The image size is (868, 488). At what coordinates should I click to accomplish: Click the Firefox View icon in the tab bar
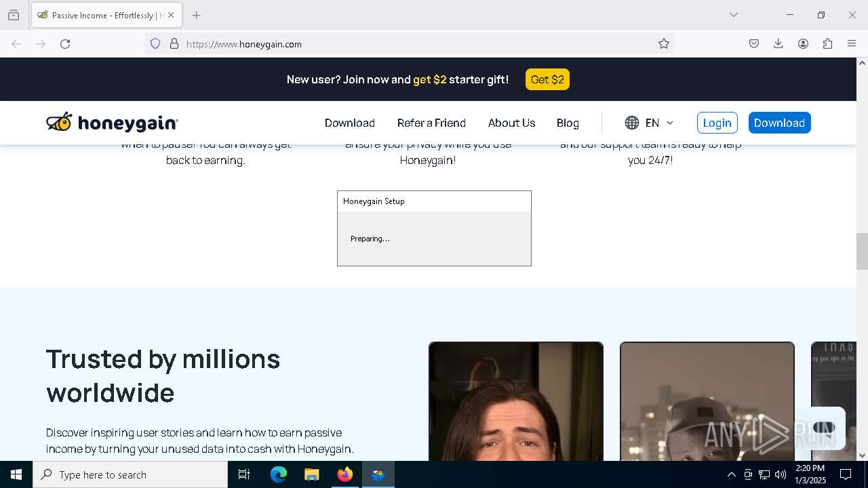point(14,15)
